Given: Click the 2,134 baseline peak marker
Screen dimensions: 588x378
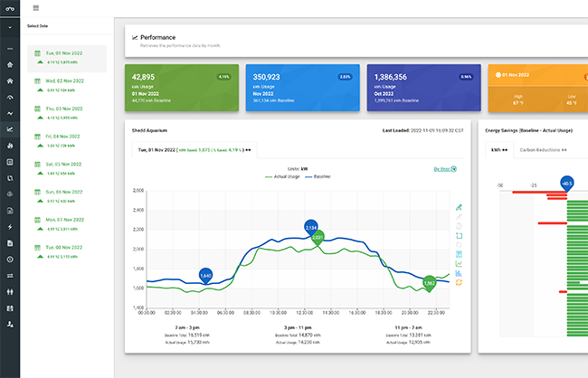Looking at the screenshot, I should click(311, 226).
